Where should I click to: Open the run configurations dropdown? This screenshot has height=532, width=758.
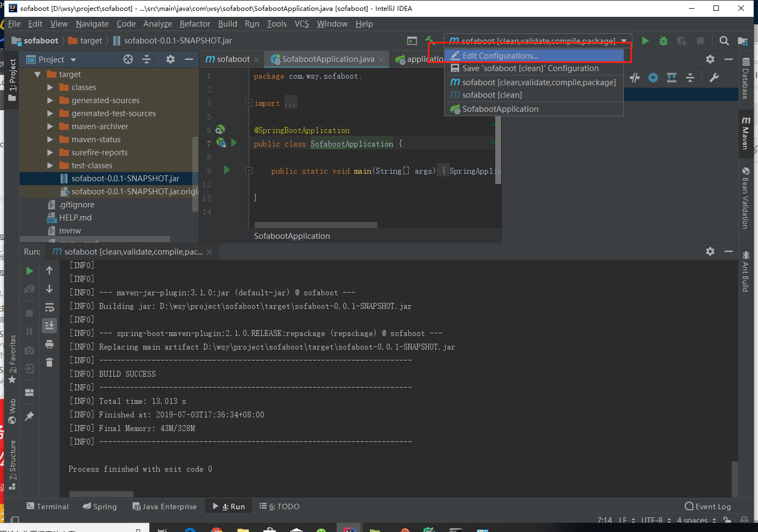tap(624, 40)
